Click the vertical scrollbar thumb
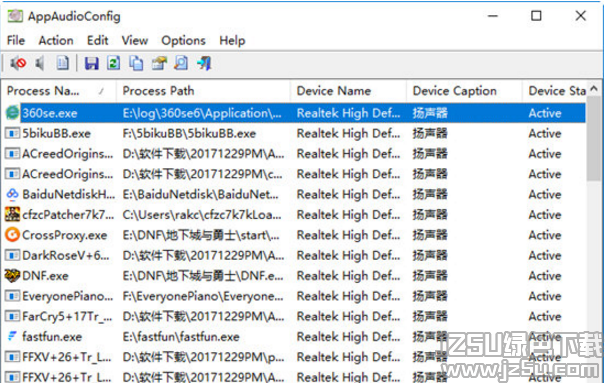 pos(595,139)
